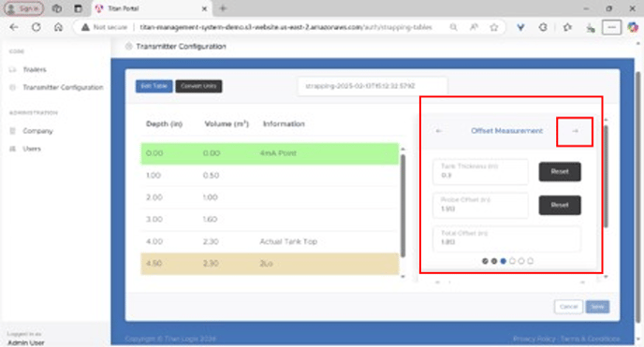Go to next step with right arrow

pos(575,131)
